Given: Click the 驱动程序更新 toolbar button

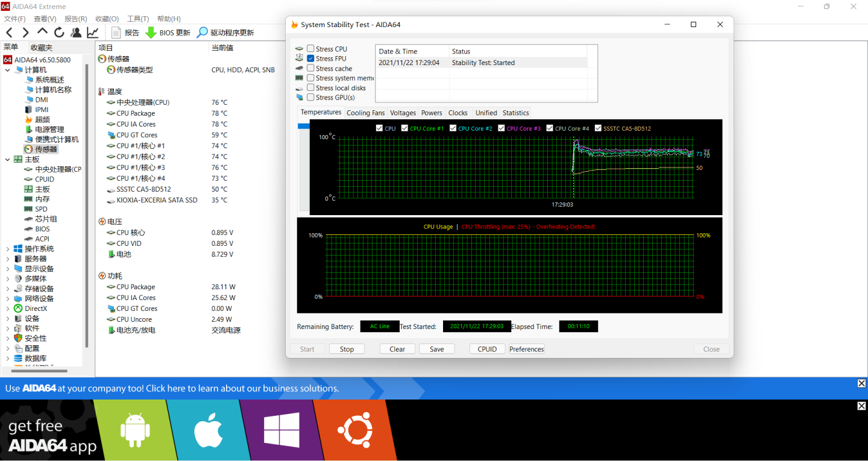Looking at the screenshot, I should [x=225, y=33].
